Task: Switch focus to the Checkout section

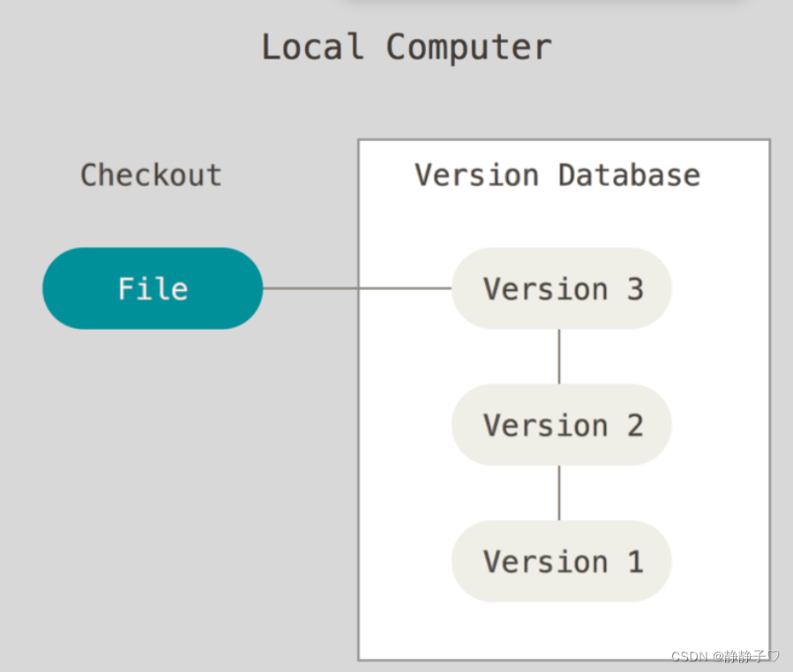Action: [x=150, y=175]
